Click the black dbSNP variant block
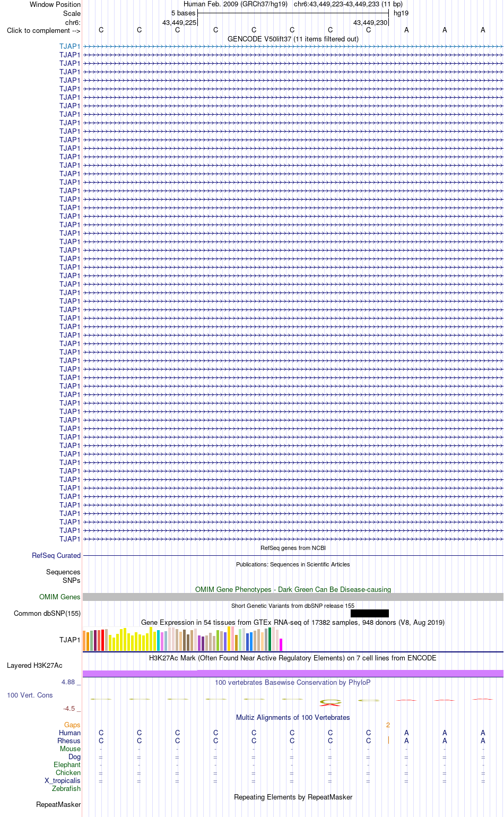 click(x=370, y=613)
